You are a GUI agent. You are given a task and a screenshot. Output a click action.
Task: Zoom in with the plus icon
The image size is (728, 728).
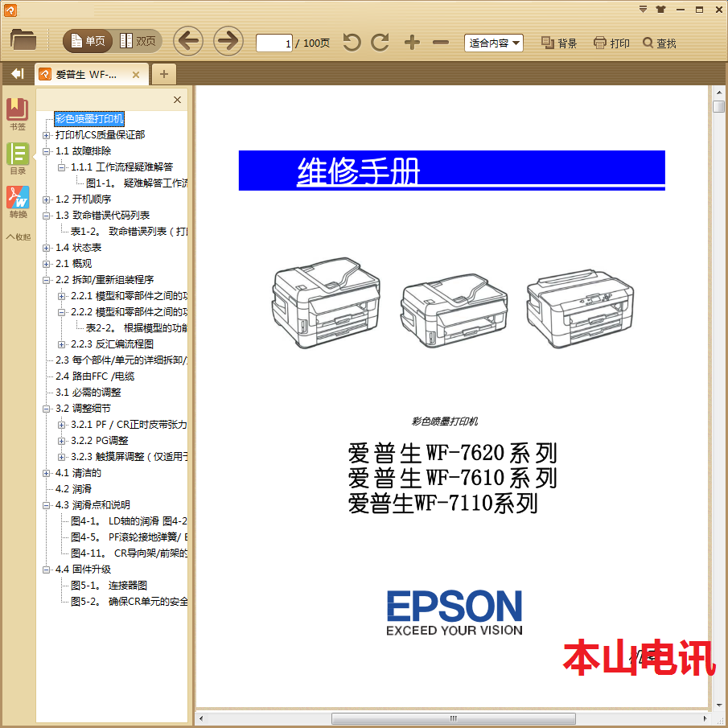coord(412,43)
